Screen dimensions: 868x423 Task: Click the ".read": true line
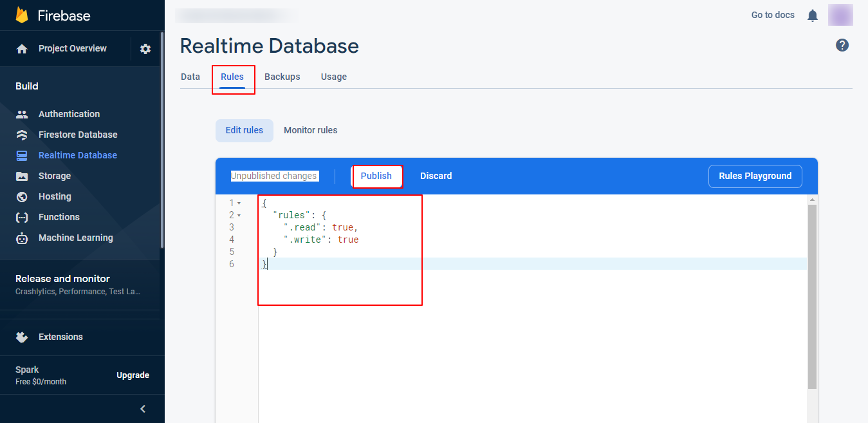320,227
